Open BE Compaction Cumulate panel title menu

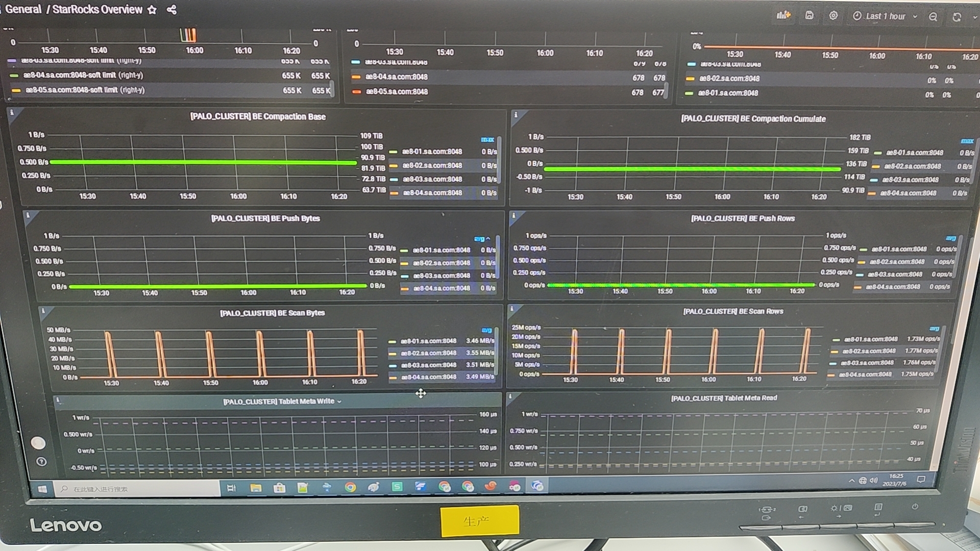click(753, 119)
